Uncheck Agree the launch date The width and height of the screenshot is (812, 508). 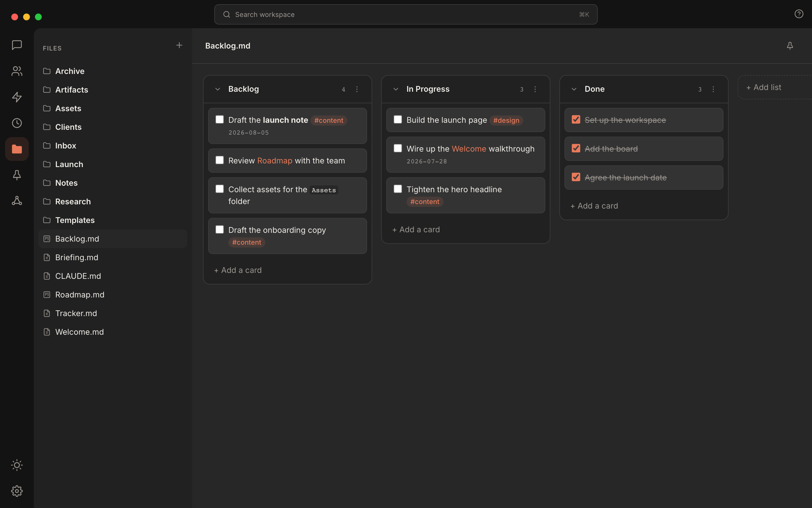click(576, 177)
